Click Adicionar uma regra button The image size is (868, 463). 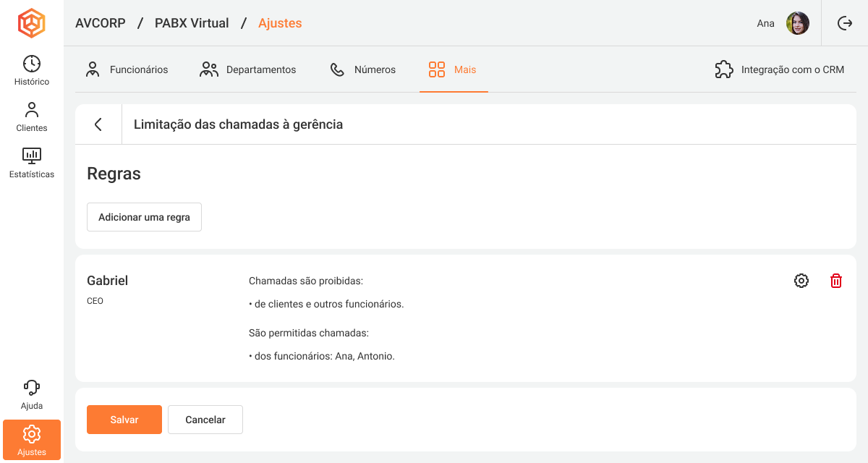click(x=144, y=217)
